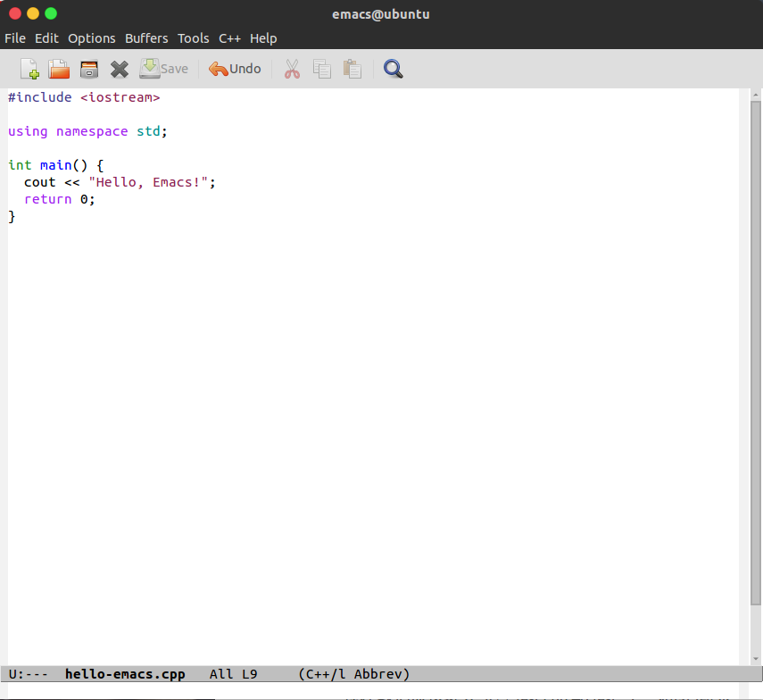763x700 pixels.
Task: Open an existing file via folder icon
Action: [x=59, y=69]
